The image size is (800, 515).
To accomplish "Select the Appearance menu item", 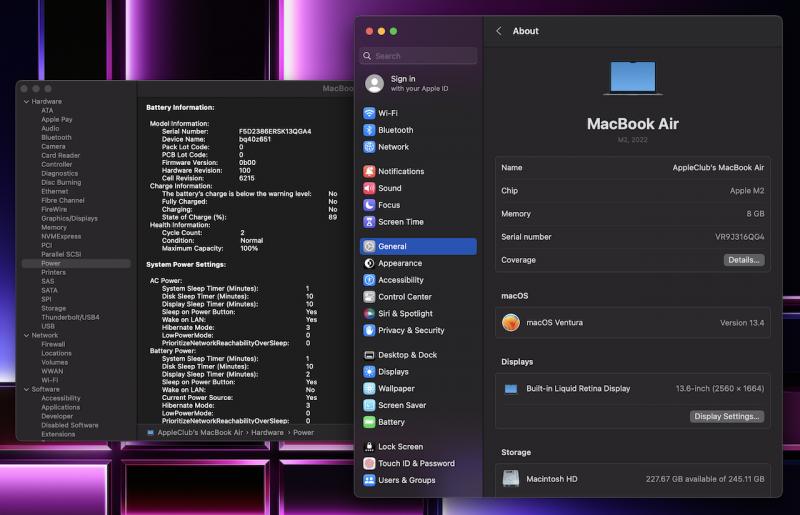I will click(x=400, y=263).
